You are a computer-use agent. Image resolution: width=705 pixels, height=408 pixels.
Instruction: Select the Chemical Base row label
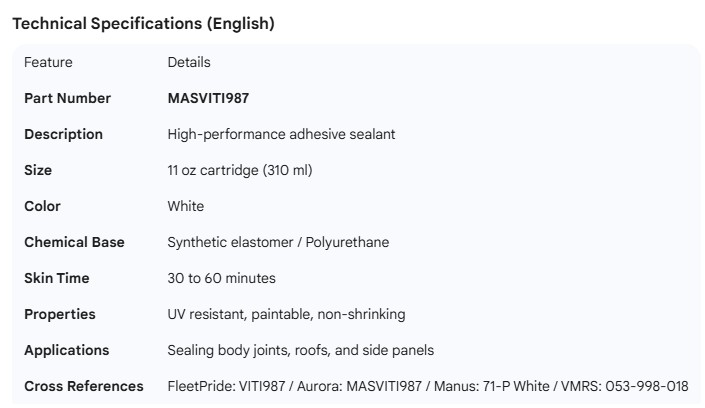[74, 242]
